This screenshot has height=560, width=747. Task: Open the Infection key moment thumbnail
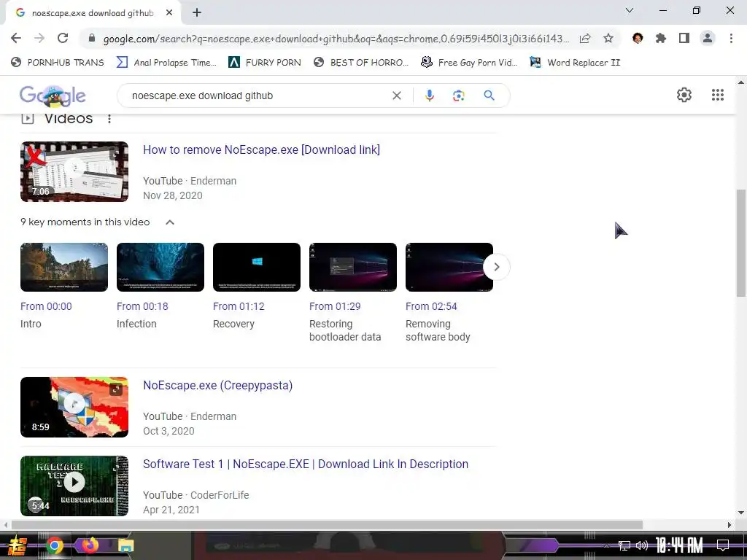point(160,267)
